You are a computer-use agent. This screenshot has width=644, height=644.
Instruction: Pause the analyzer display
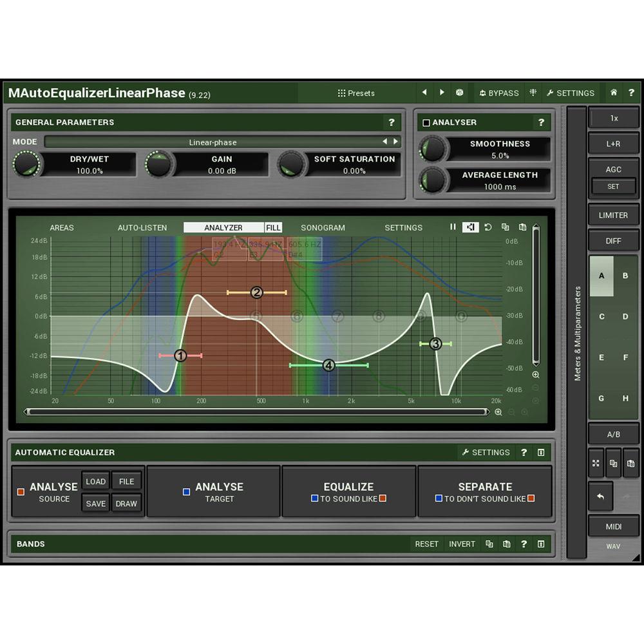tap(453, 227)
